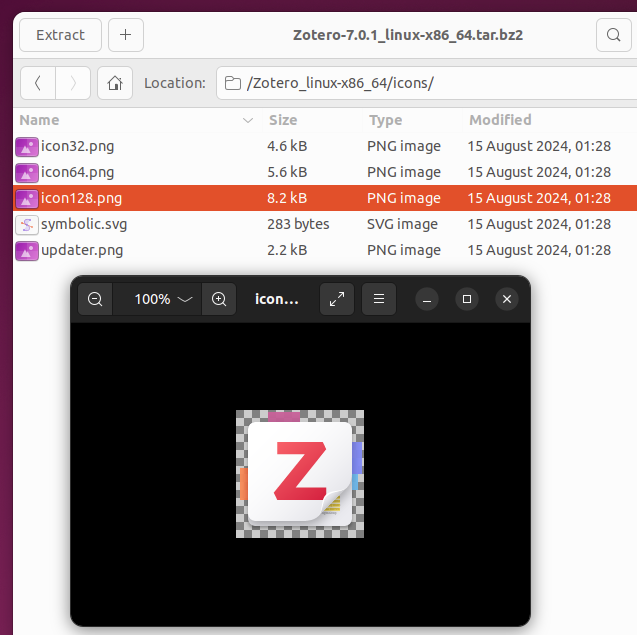Sort files by Size column
This screenshot has width=637, height=635.
pyautogui.click(x=312, y=120)
